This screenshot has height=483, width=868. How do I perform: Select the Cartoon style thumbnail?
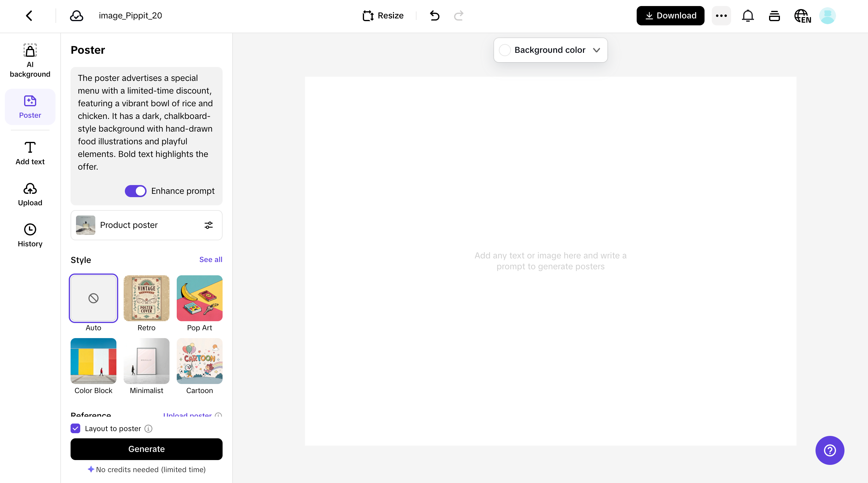(199, 361)
